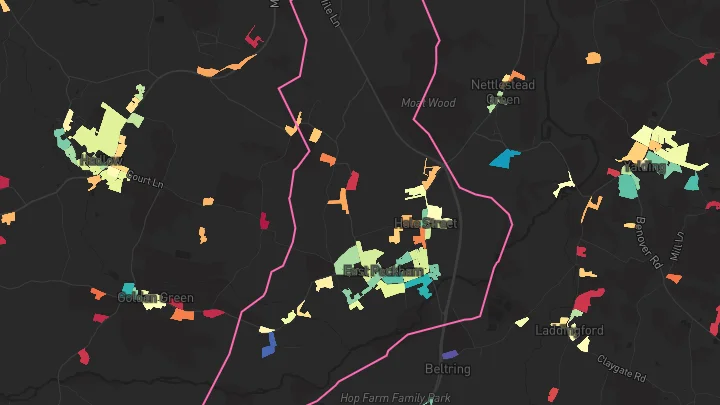Select the dark blue polygon southwest of East Peckham
This screenshot has width=720, height=405.
click(270, 345)
